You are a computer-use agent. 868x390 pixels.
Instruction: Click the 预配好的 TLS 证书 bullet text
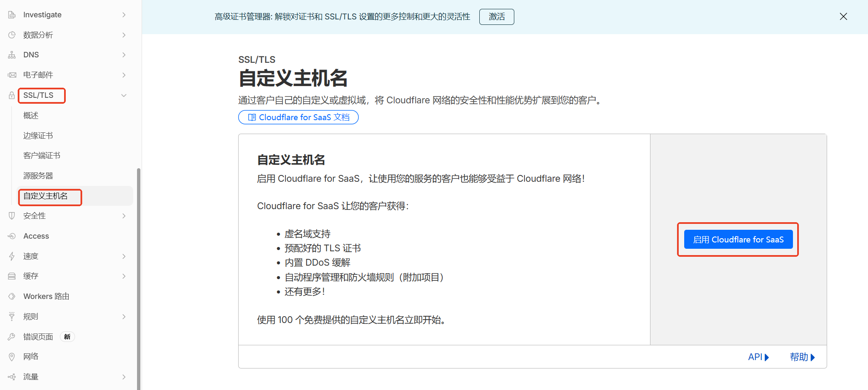pyautogui.click(x=323, y=248)
